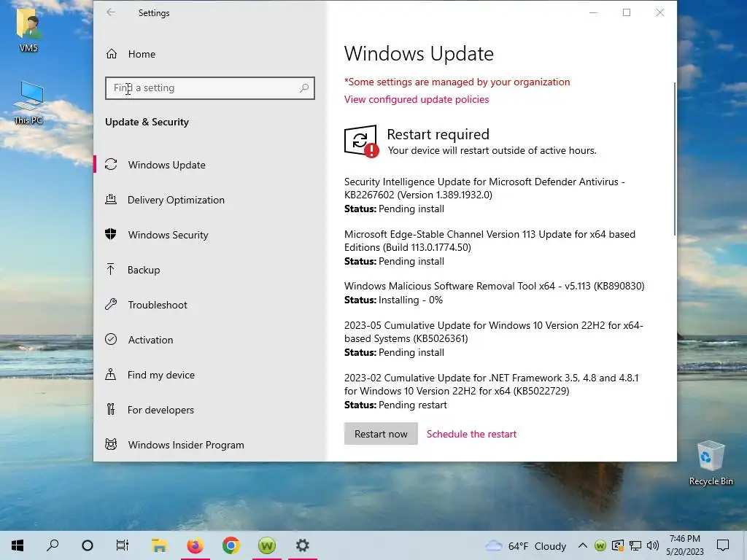
Task: Click the taskbar search icon
Action: click(x=53, y=545)
